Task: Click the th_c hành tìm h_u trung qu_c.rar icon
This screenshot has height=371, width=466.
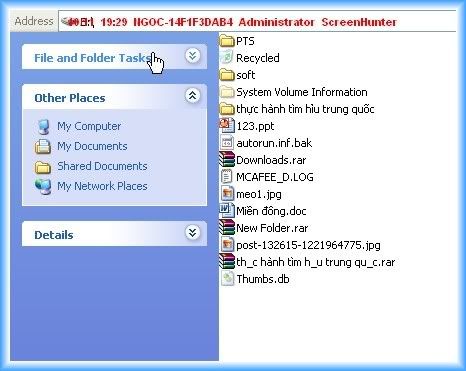Action: (227, 262)
